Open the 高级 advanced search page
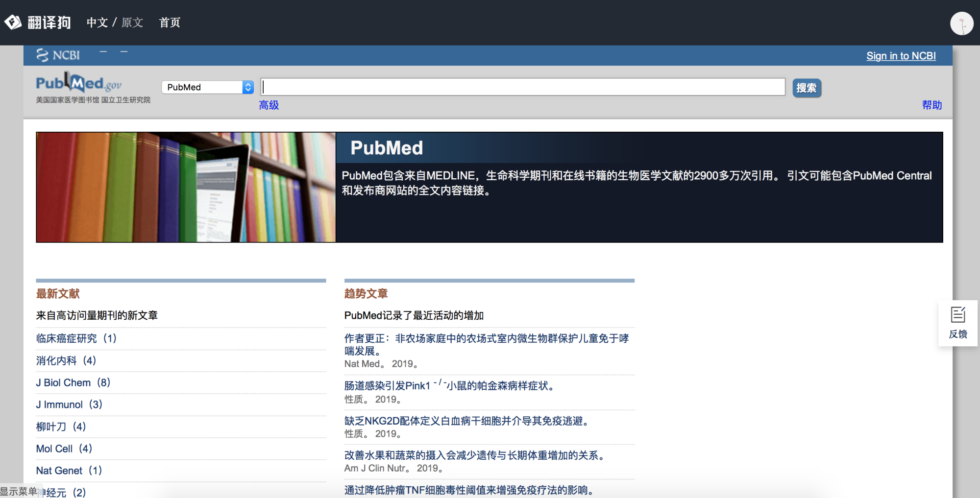This screenshot has height=498, width=980. tap(269, 105)
